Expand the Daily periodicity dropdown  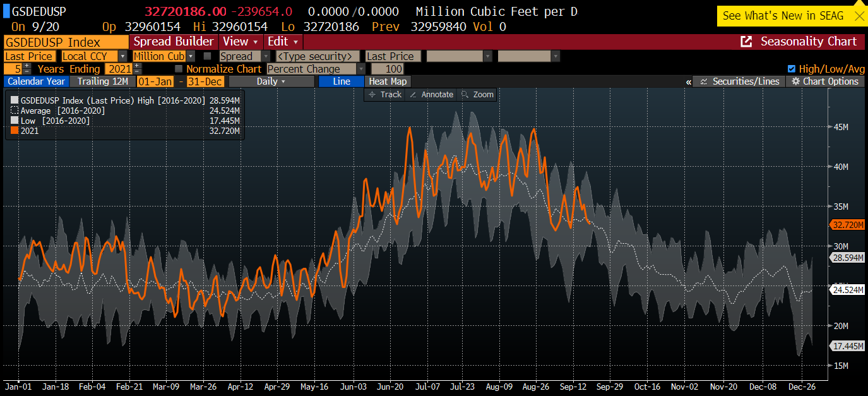271,81
